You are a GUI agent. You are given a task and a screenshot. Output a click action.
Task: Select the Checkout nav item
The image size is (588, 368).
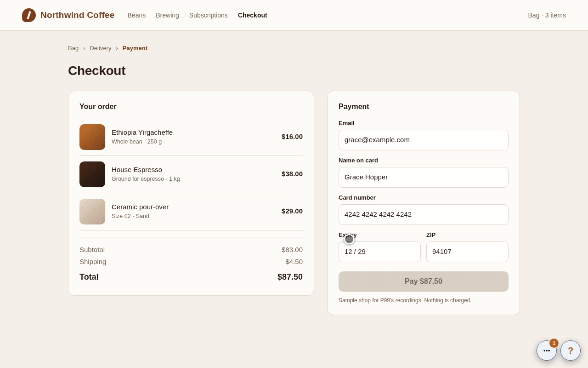coord(253,15)
